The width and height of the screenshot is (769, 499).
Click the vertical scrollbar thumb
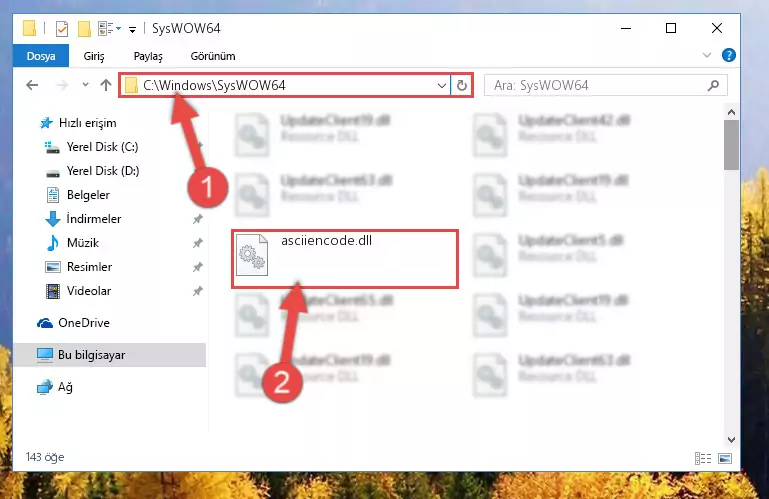click(731, 145)
